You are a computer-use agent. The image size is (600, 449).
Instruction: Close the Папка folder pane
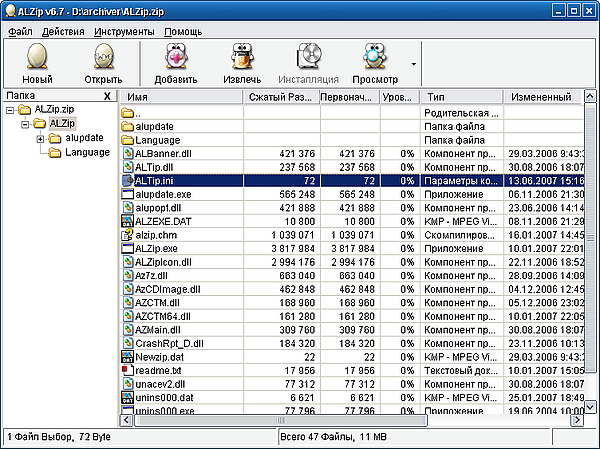pos(107,96)
